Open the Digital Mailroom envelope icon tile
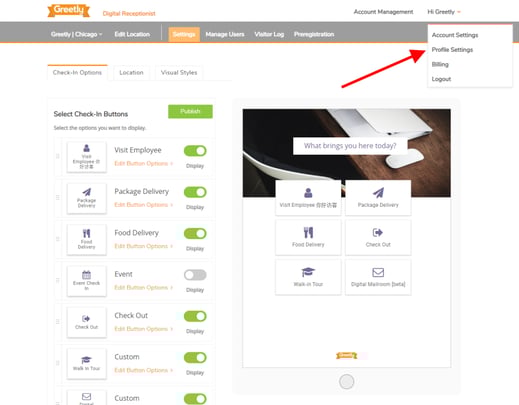 click(x=378, y=277)
